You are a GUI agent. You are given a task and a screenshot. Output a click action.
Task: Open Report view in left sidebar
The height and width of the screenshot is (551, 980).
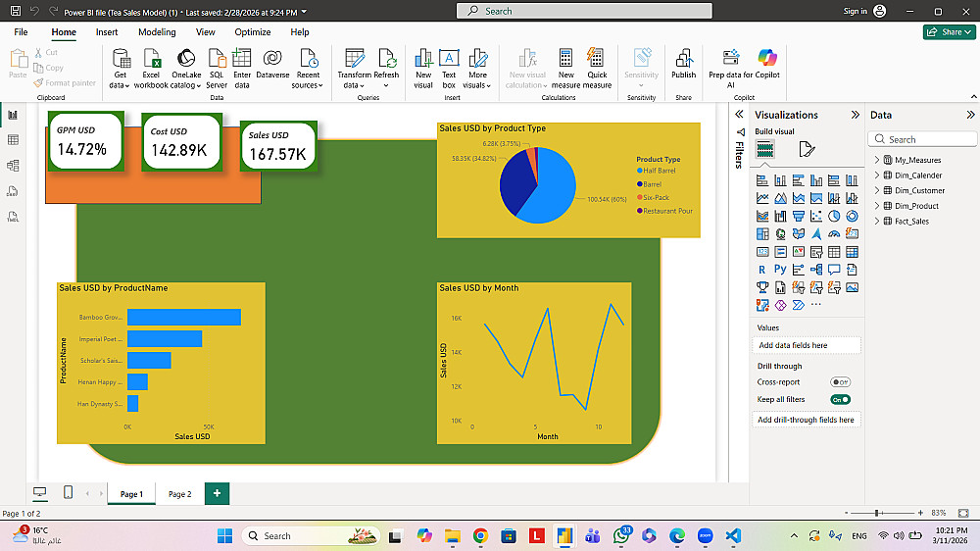click(13, 115)
